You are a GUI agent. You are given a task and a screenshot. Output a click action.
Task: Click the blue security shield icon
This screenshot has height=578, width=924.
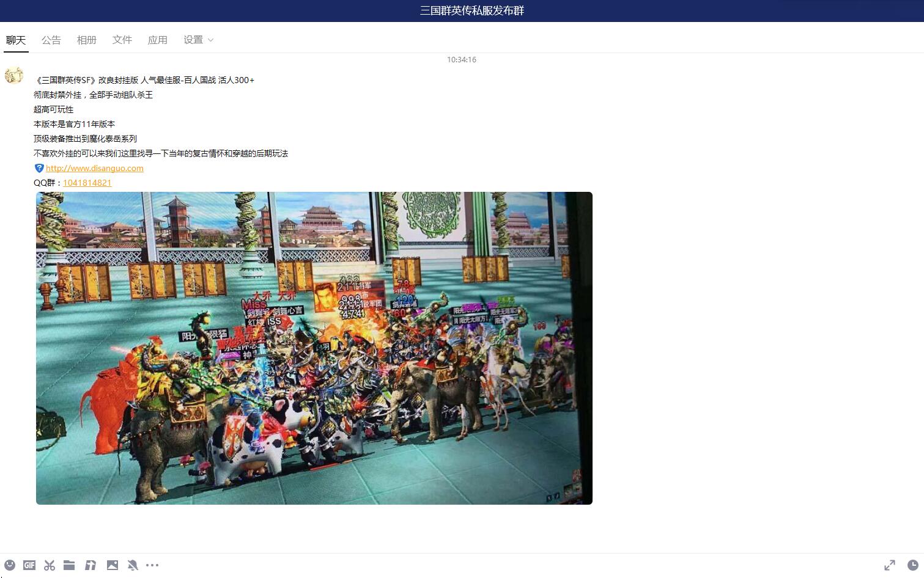39,168
